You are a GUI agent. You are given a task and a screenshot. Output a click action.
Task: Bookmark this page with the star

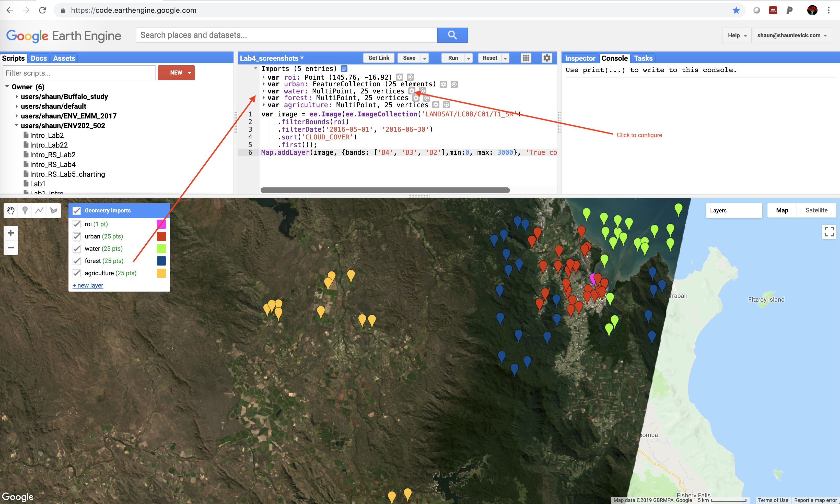click(x=736, y=10)
